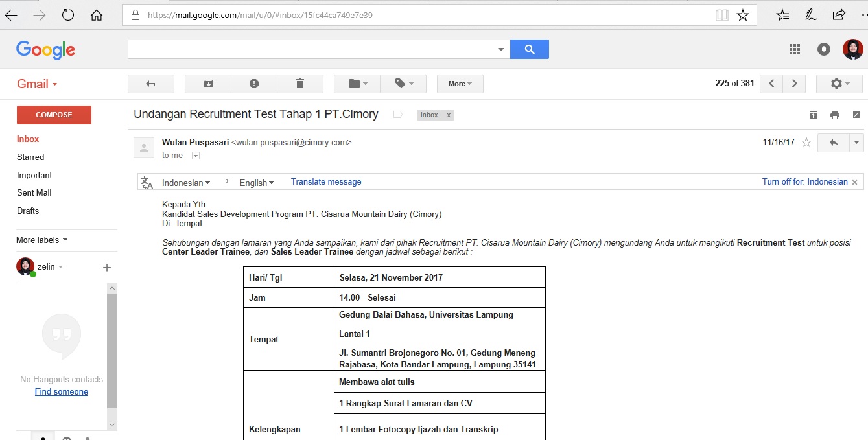The height and width of the screenshot is (440, 868).
Task: Go to the older email arrow
Action: tap(794, 84)
